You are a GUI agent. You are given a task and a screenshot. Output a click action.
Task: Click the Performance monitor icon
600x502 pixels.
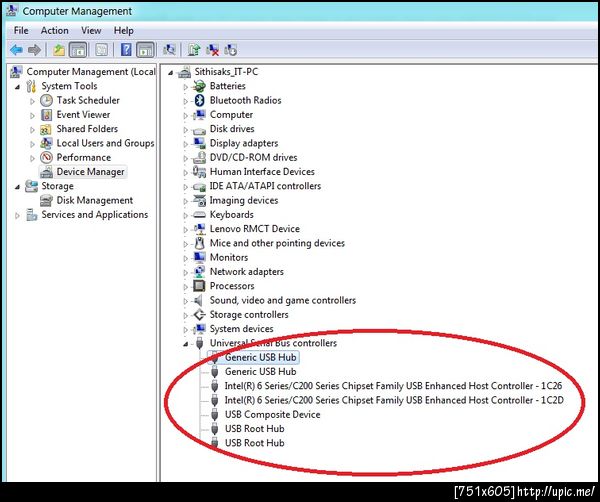point(46,158)
